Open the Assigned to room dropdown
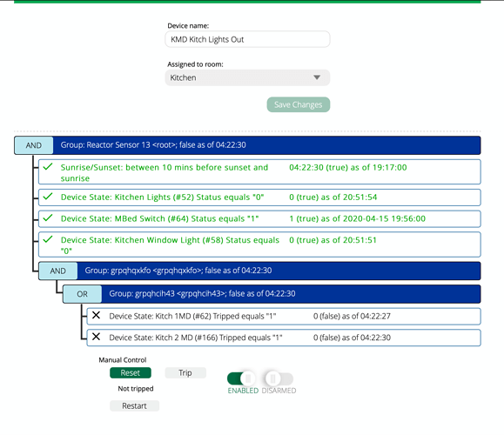The width and height of the screenshot is (504, 435). 247,77
